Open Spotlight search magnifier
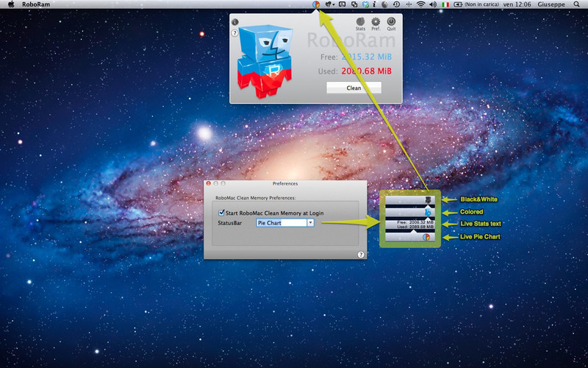This screenshot has width=588, height=368. [576, 4]
